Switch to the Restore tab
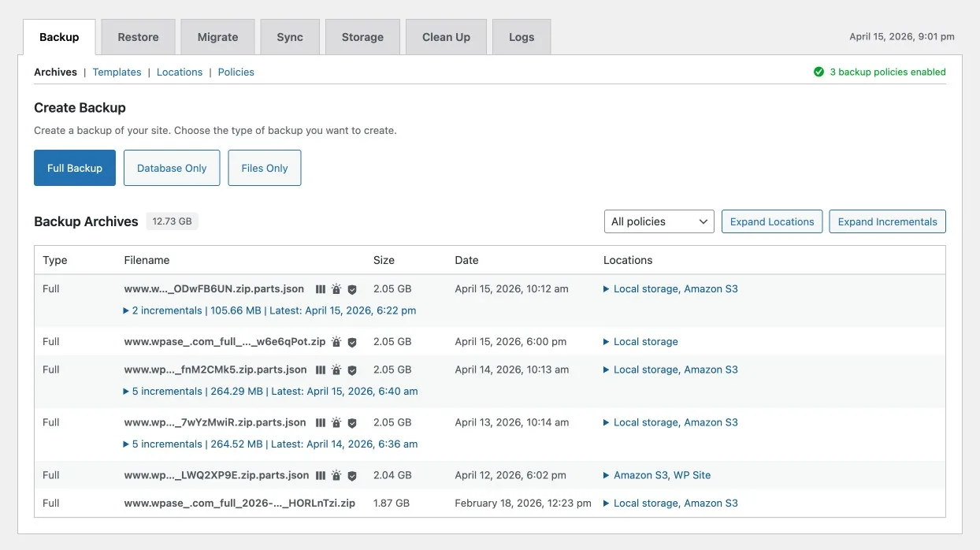Image resolution: width=980 pixels, height=550 pixels. click(x=138, y=37)
